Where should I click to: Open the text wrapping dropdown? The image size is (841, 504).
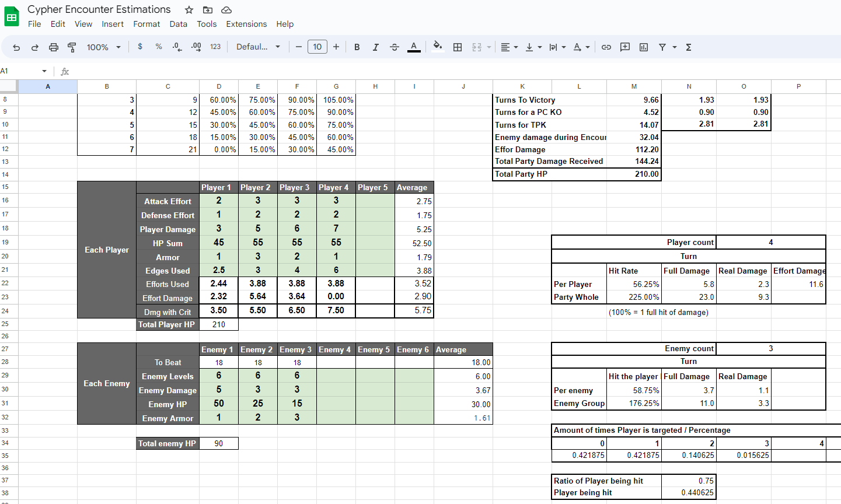point(557,47)
